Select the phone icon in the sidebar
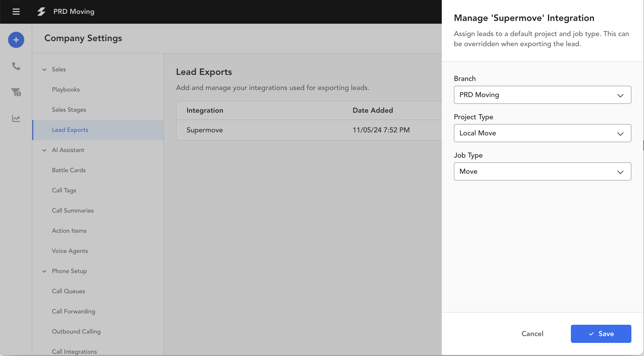This screenshot has height=356, width=644. [16, 66]
